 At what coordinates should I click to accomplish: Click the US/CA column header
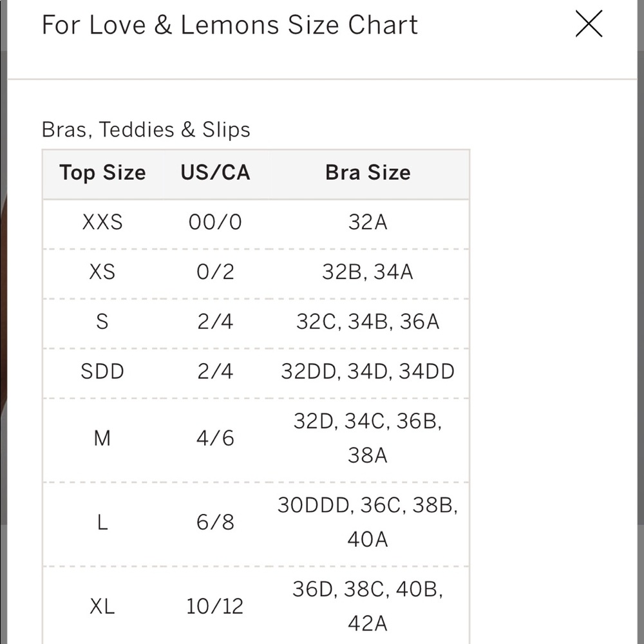click(x=215, y=173)
